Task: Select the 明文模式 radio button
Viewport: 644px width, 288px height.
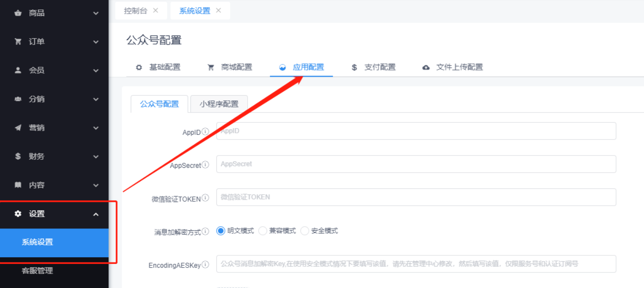Action: (221, 231)
